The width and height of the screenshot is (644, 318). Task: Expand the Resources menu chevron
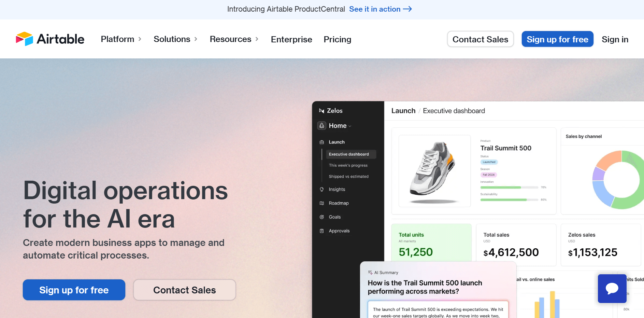pyautogui.click(x=257, y=39)
